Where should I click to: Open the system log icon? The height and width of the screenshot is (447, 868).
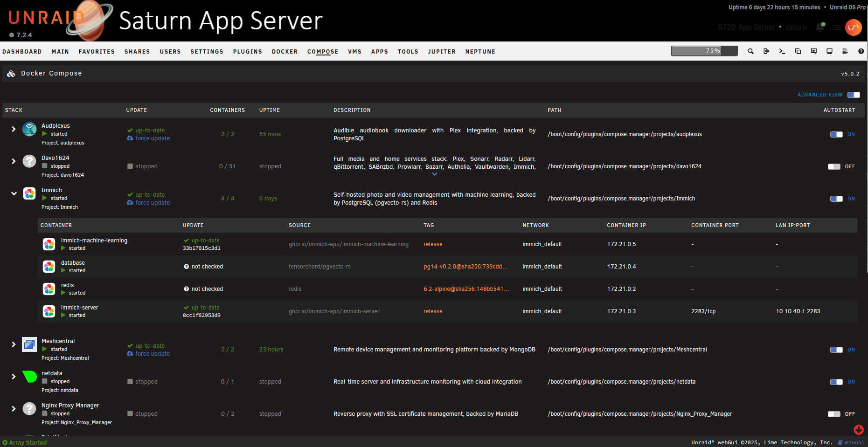click(845, 51)
